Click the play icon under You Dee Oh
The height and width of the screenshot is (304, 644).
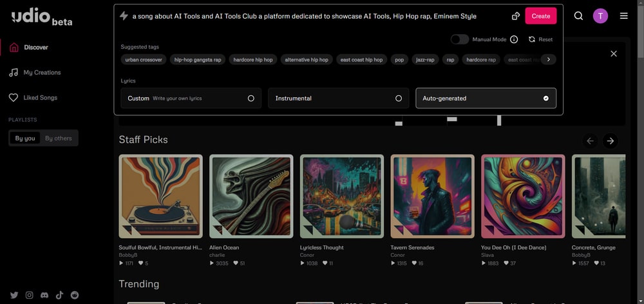coord(484,263)
